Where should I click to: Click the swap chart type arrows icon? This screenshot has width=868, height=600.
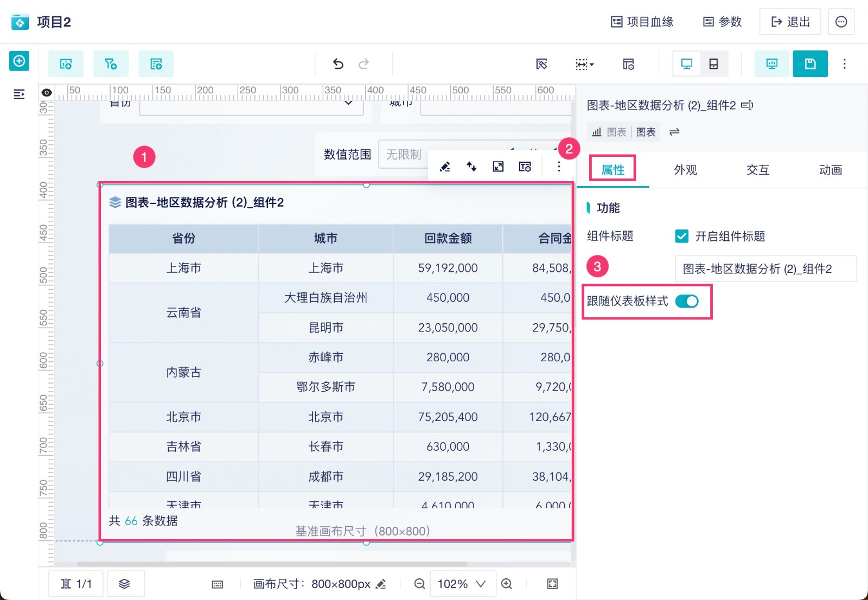point(674,132)
